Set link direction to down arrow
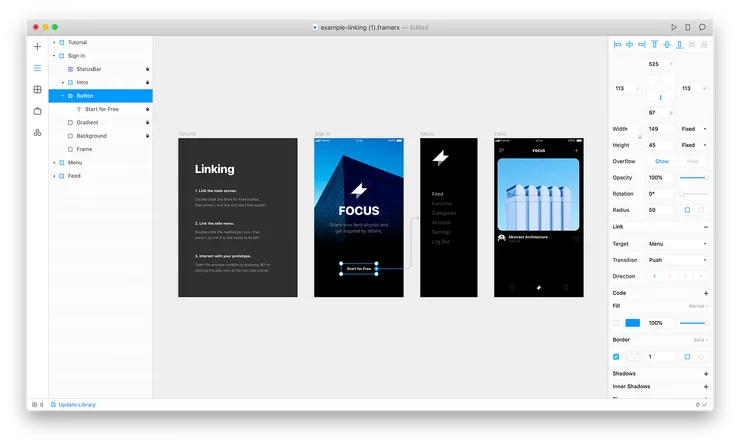Viewport: 740px width, 446px height. pyautogui.click(x=700, y=276)
